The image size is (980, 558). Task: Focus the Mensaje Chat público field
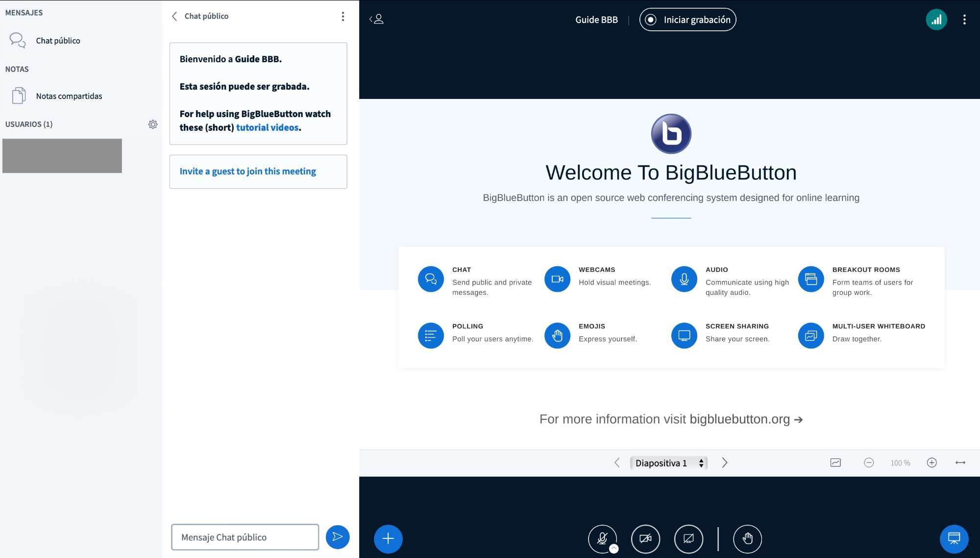[245, 537]
